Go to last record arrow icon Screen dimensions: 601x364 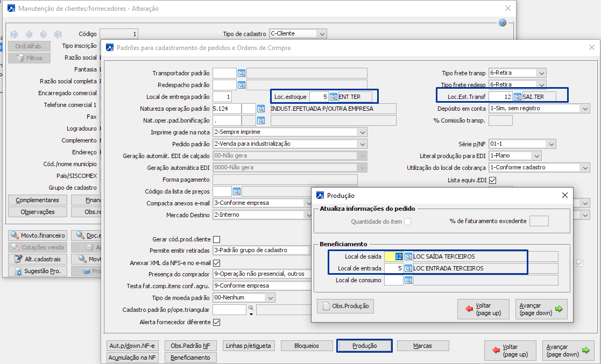pos(58,34)
